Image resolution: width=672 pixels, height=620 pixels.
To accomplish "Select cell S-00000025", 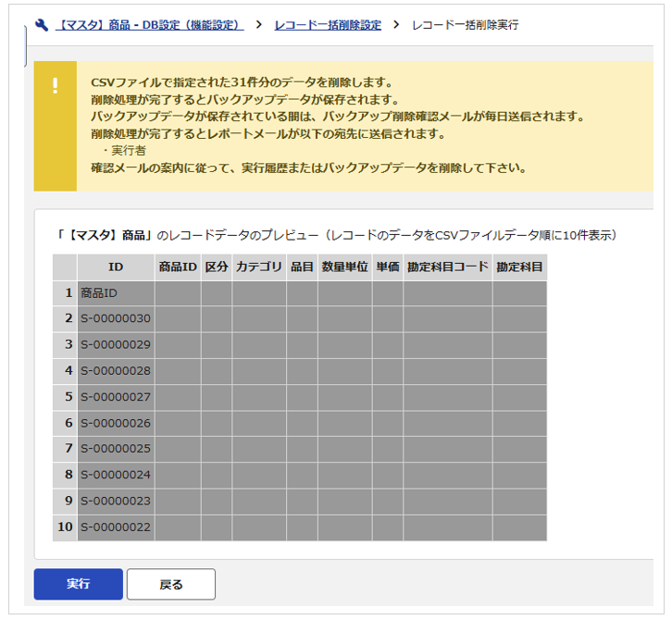I will [x=116, y=449].
